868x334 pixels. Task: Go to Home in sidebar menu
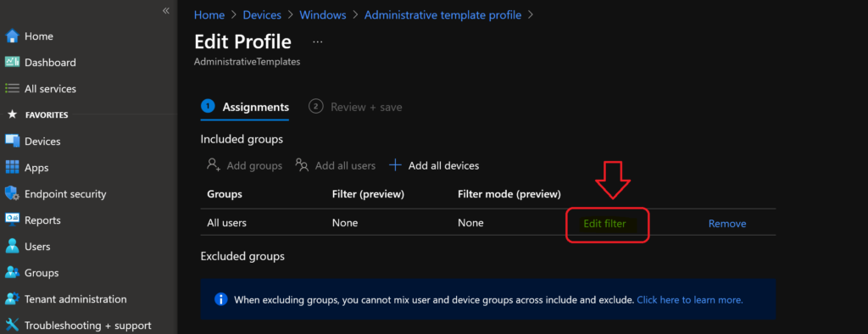[x=39, y=36]
